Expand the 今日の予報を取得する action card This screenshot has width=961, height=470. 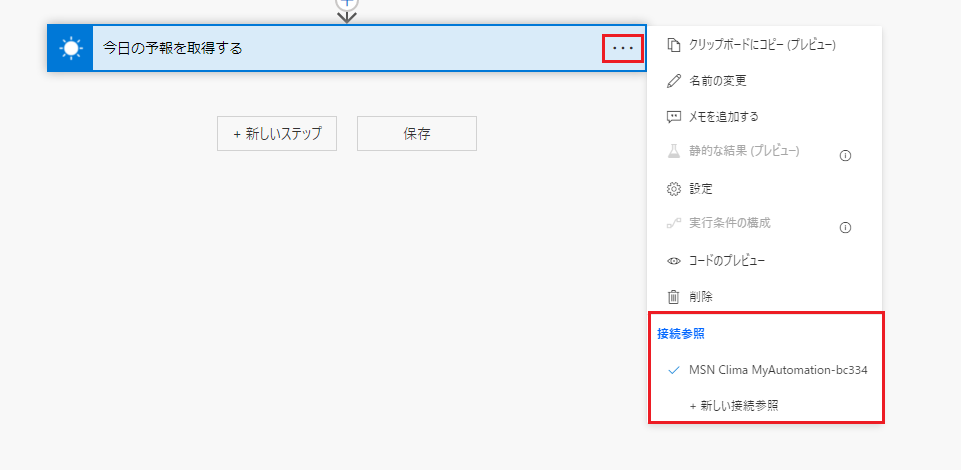coord(346,48)
